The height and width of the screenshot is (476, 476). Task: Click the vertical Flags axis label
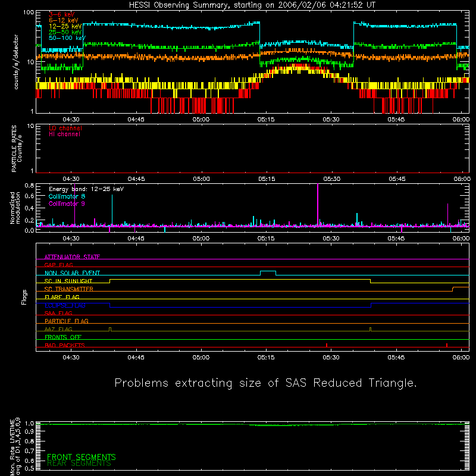pos(24,297)
